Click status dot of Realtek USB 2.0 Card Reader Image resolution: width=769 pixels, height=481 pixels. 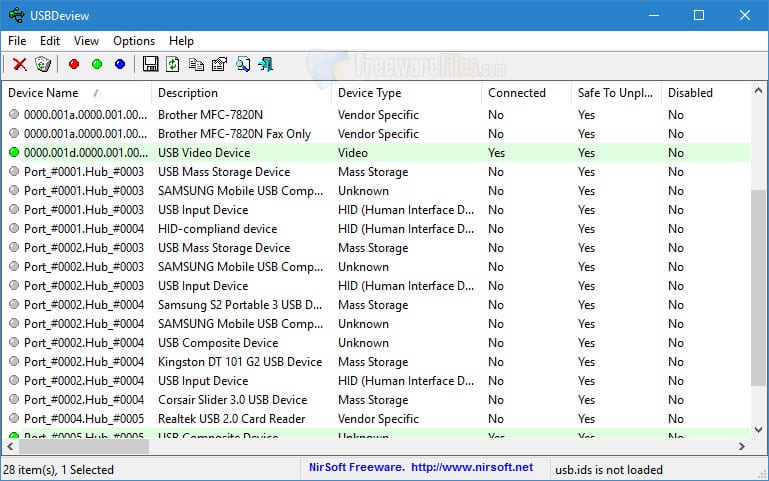(14, 418)
